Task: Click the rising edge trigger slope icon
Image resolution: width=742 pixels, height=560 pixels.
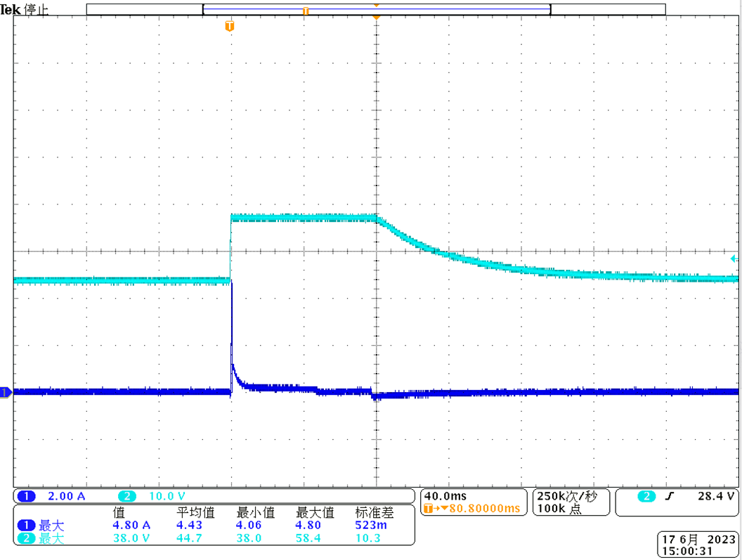Action: 670,497
